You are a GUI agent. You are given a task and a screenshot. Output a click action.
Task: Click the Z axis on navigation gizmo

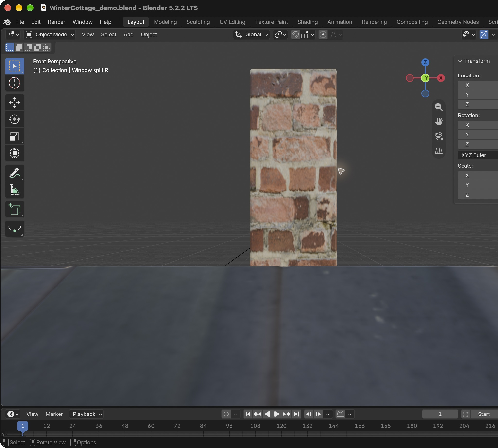click(x=425, y=62)
